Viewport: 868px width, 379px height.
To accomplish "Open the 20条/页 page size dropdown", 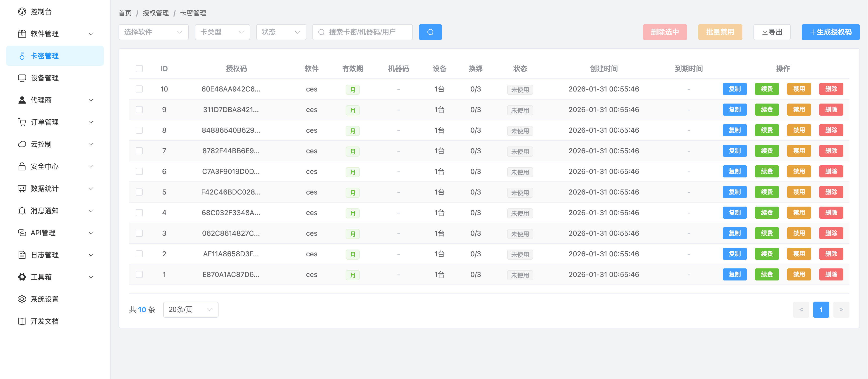I will [x=190, y=310].
